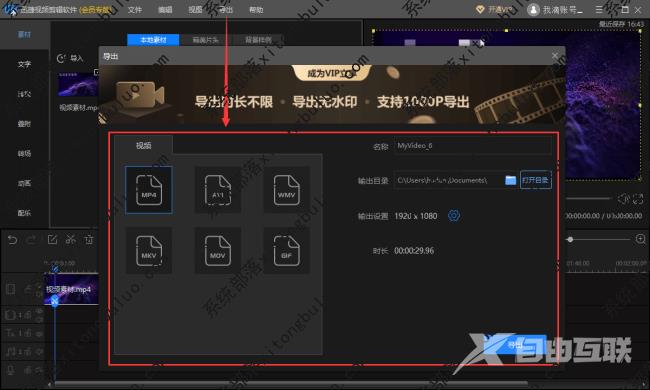Viewport: 650px width, 390px height.
Task: Select the GIF export format
Action: (286, 250)
